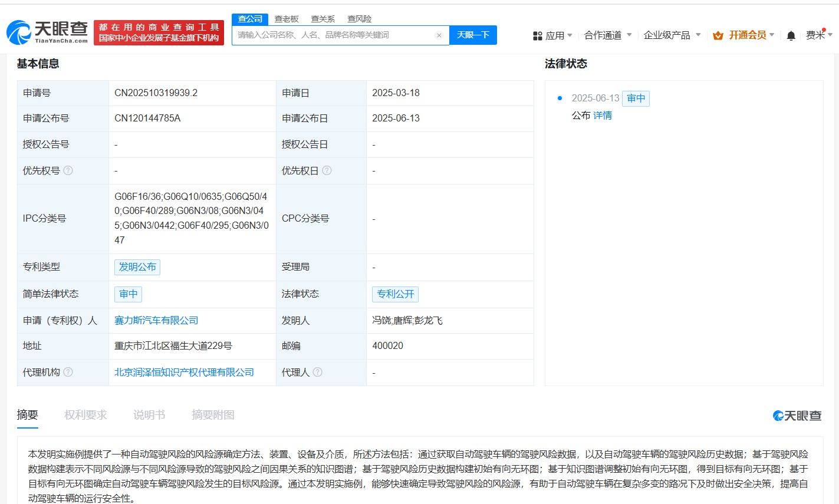This screenshot has width=839, height=504.
Task: Switch to the 查老板 search tab
Action: point(285,18)
